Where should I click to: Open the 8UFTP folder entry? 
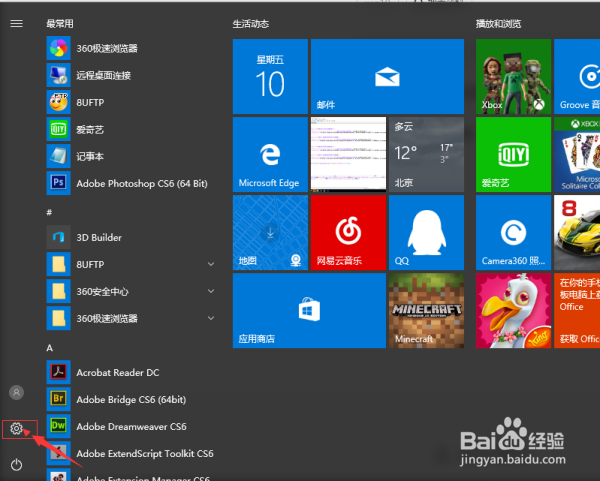pyautogui.click(x=130, y=264)
